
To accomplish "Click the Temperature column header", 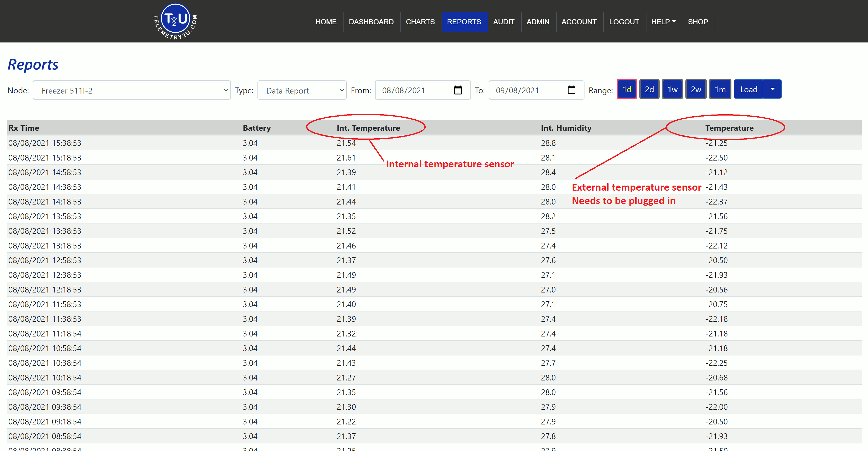I will point(729,128).
